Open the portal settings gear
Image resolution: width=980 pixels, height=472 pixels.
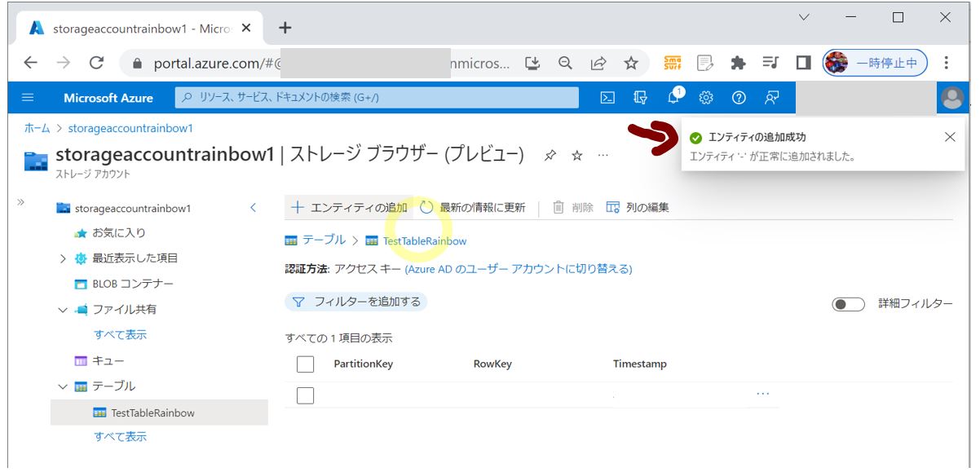pos(706,98)
